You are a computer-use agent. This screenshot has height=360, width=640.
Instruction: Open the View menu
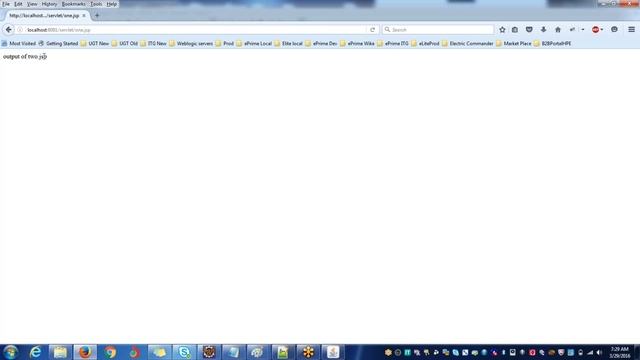tap(32, 4)
